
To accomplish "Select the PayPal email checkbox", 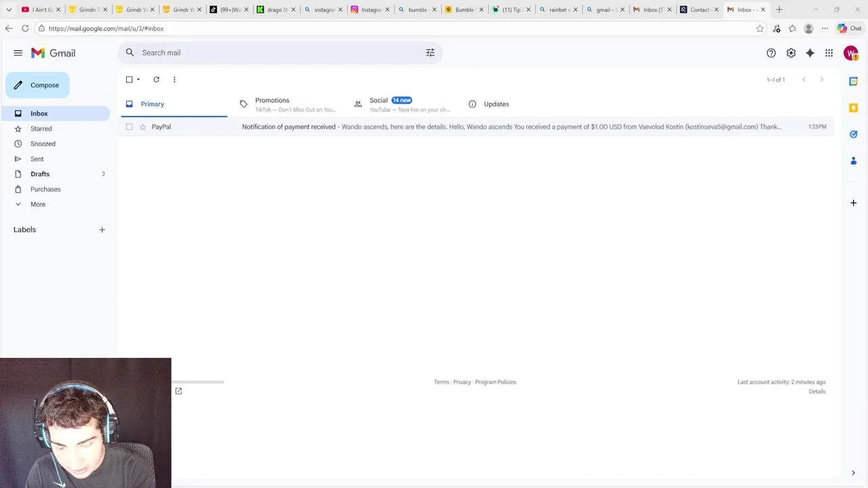I will coord(130,127).
